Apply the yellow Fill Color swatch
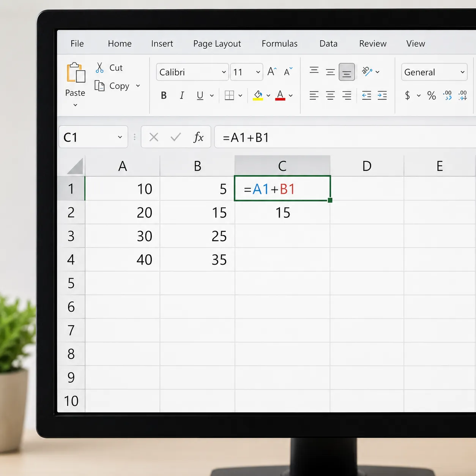Viewport: 476px width, 476px height. tap(258, 95)
